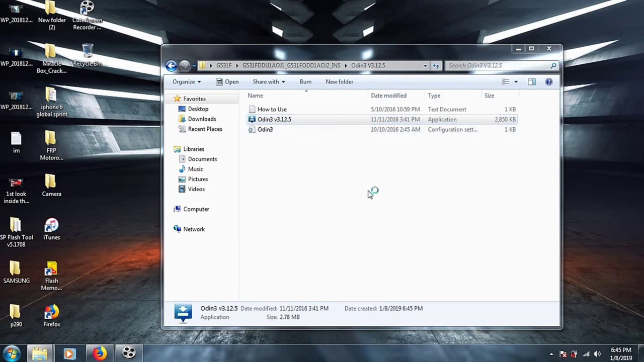Refresh the Odin3 V3.12.5 folder view
Screen dimensions: 644x362
click(436, 66)
